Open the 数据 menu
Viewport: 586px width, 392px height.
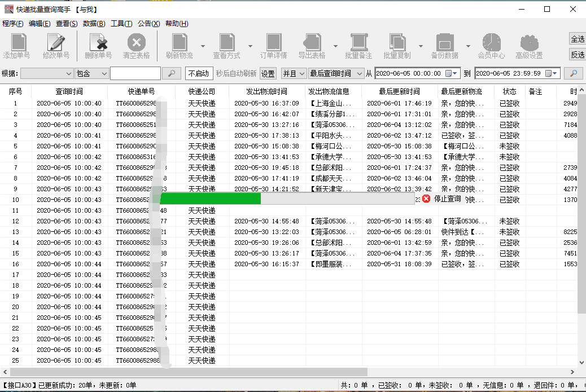(95, 24)
